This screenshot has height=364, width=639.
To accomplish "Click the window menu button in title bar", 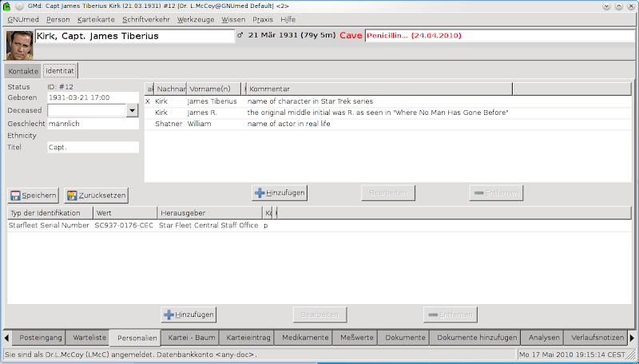I will 19,6.
